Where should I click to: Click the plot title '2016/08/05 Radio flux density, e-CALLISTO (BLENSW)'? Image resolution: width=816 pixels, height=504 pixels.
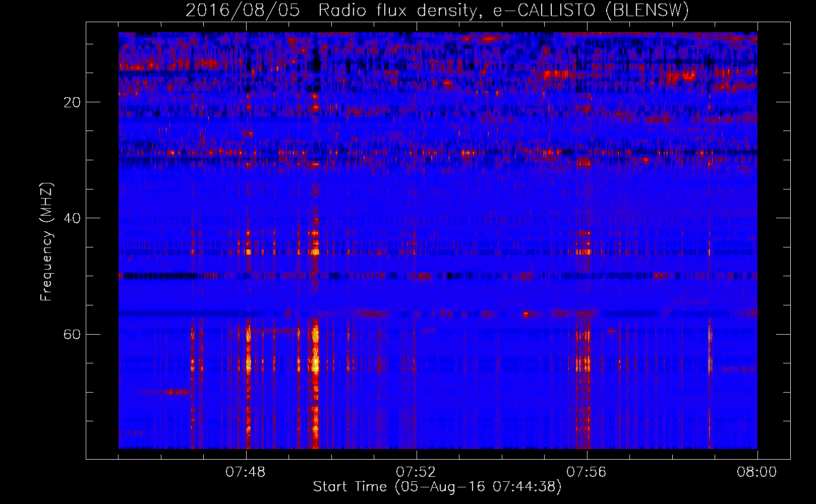coord(437,11)
